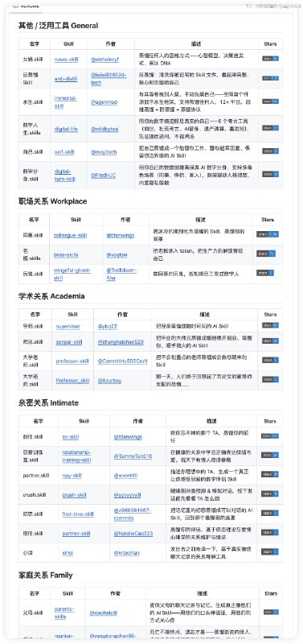303x644 pixels.
Task: Click stars badge in first-love-skill row
Action: [x=270, y=513]
